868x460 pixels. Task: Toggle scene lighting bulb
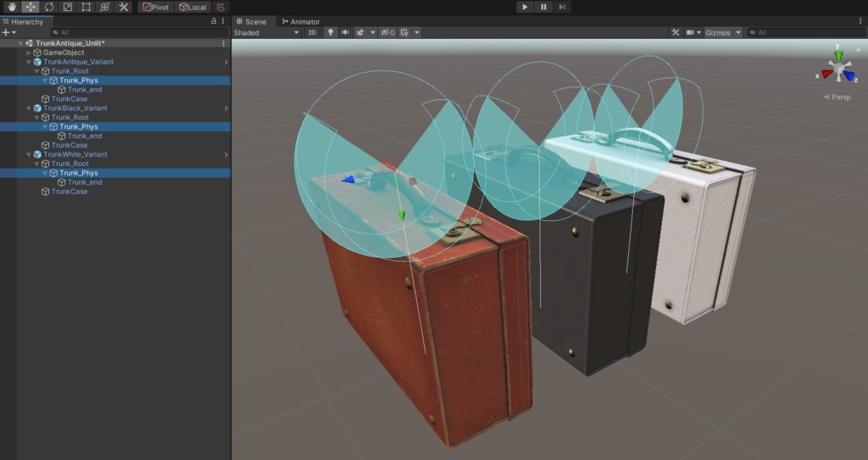(x=331, y=33)
